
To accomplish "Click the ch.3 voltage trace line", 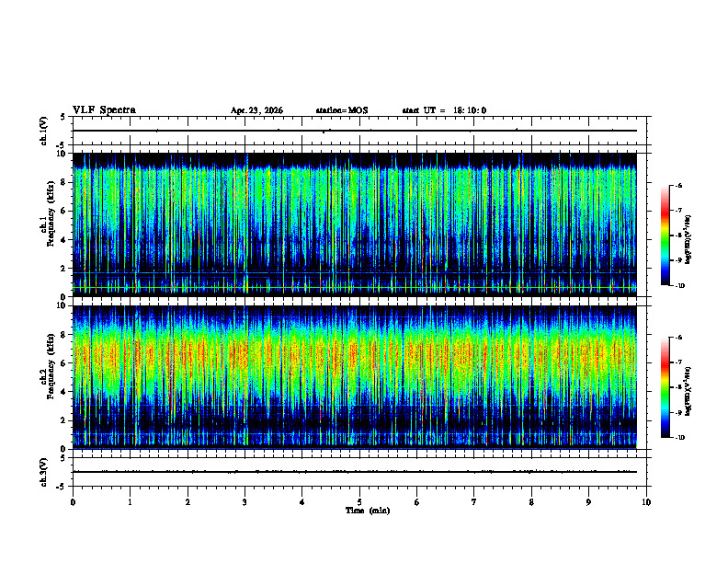I will click(355, 472).
